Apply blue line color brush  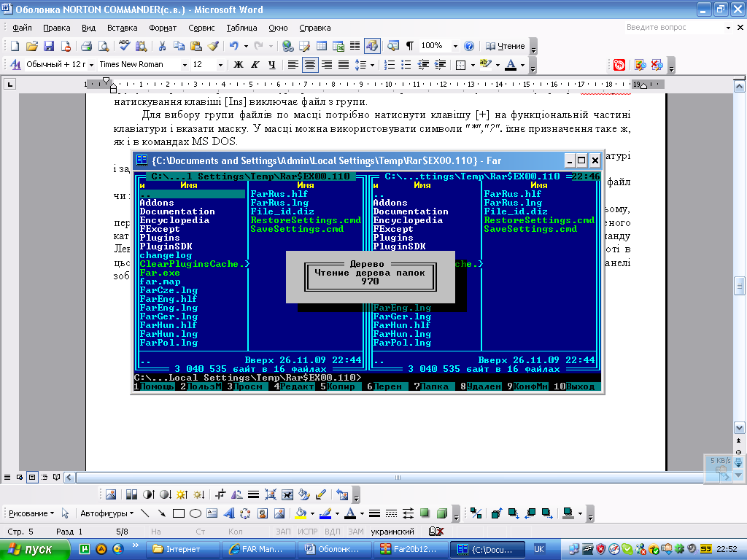point(325,513)
